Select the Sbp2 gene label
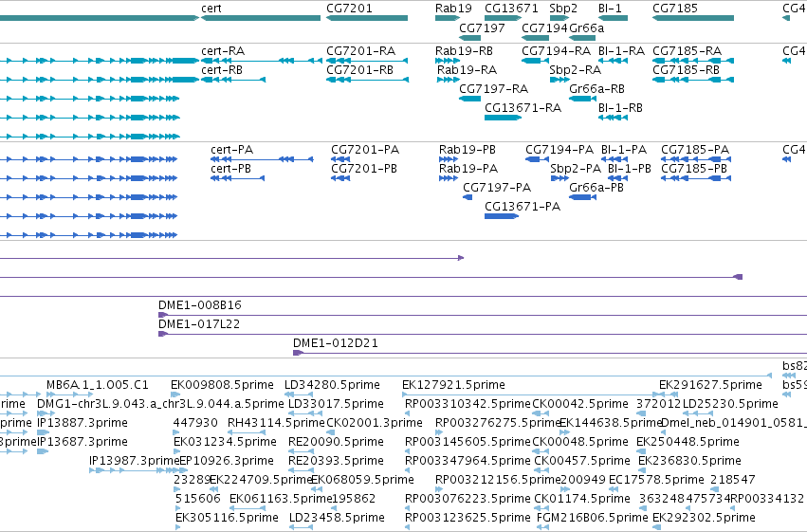The width and height of the screenshot is (807, 532). (563, 9)
